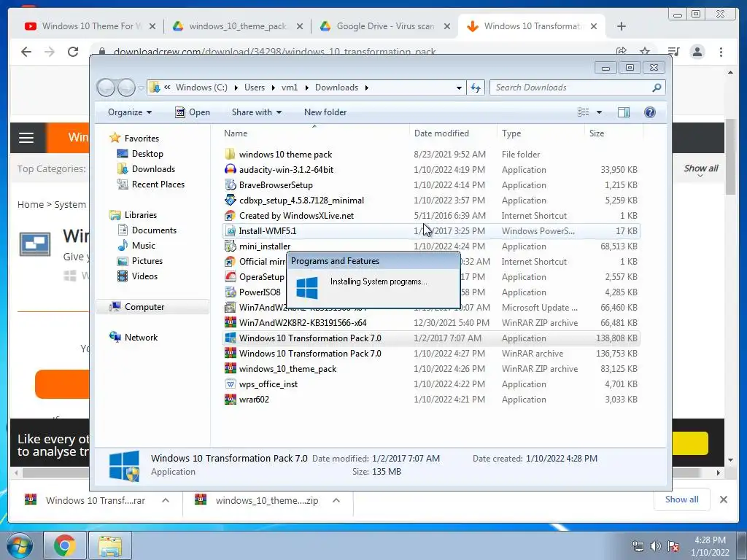Screen dimensions: 747x560
Task: Select Windows 10 Transformation Pack 7.0 WinRAR archive icon
Action: click(x=230, y=354)
